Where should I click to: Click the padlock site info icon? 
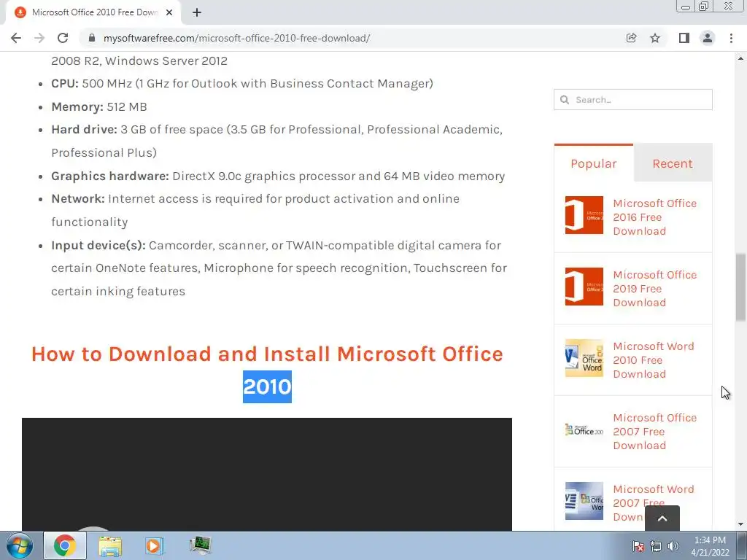(92, 38)
